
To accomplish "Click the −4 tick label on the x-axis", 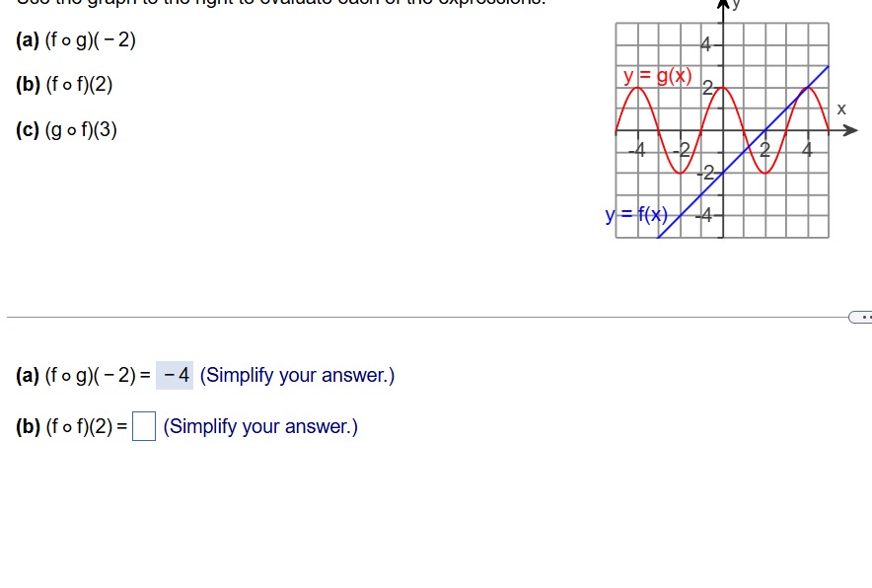I will (x=637, y=149).
